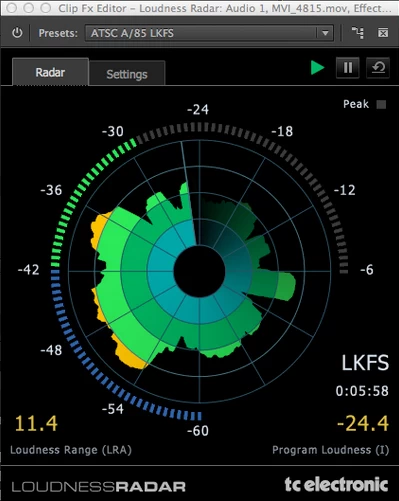Click the LOUDNESSRADAR logo text

tap(99, 487)
